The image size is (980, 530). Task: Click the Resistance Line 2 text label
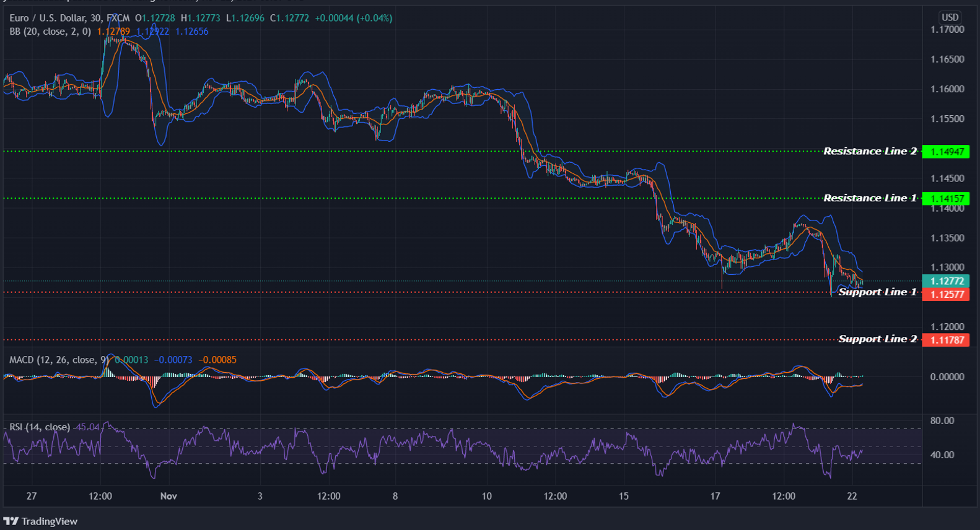tap(869, 151)
